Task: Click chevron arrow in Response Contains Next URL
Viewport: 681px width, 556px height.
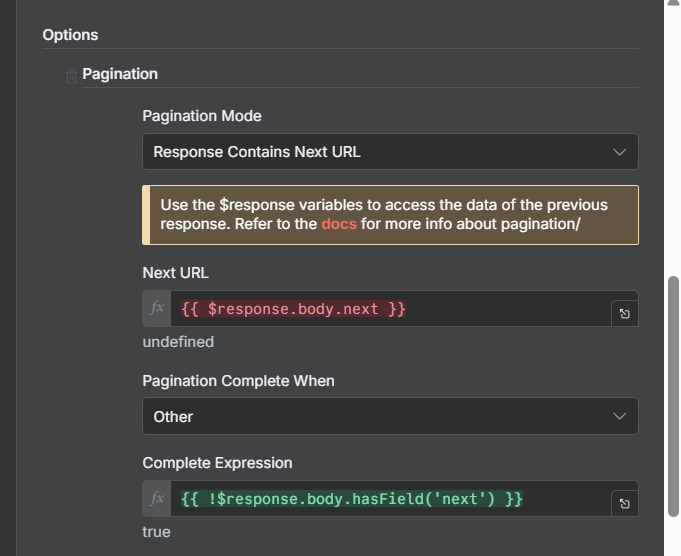Action: pyautogui.click(x=619, y=152)
